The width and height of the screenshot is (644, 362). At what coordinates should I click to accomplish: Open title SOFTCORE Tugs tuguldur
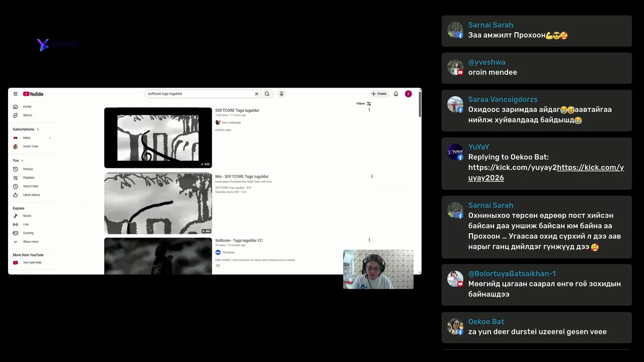point(237,110)
